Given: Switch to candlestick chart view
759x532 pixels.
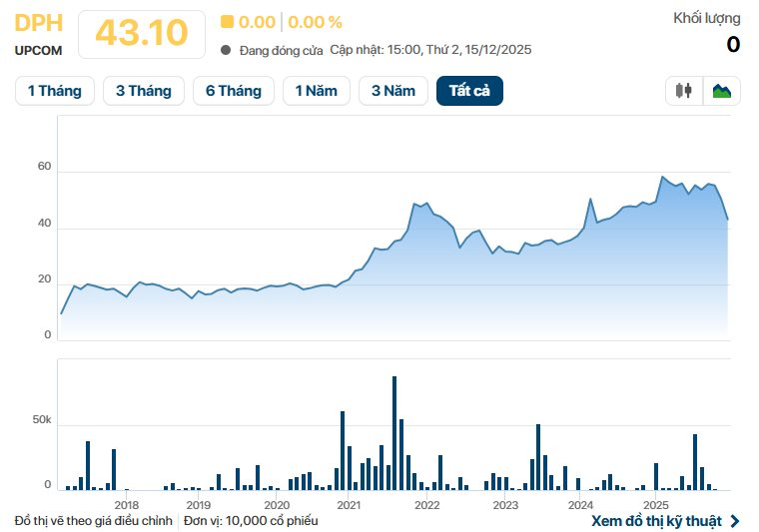Looking at the screenshot, I should point(684,91).
